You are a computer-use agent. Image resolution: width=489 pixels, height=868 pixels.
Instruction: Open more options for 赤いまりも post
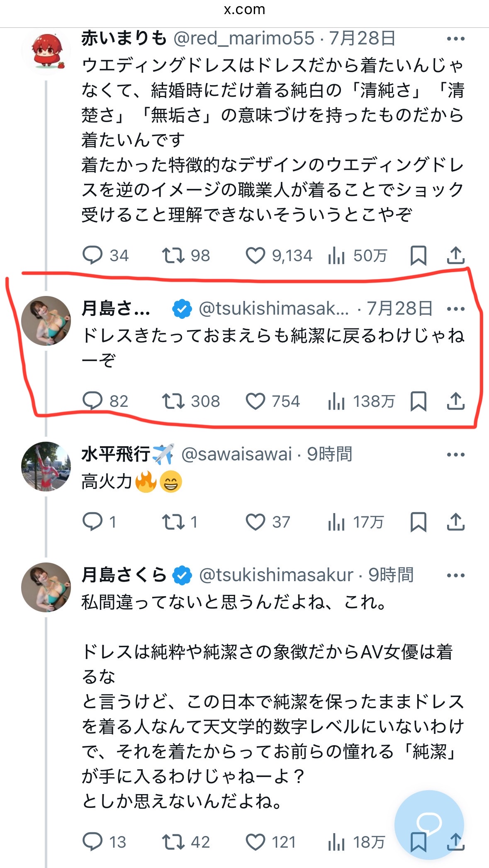[455, 39]
